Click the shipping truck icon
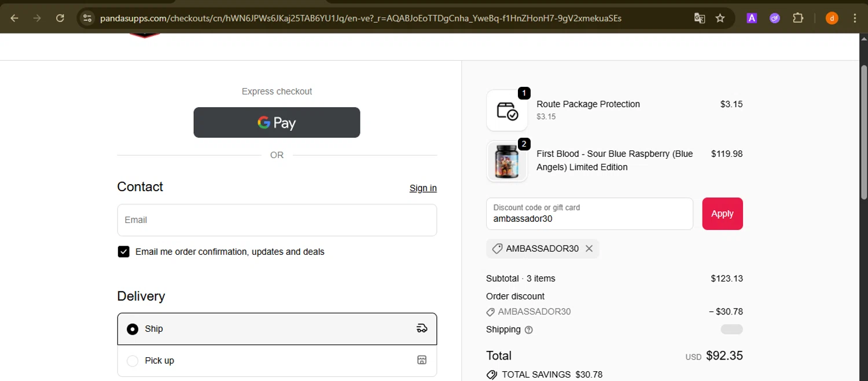Screen dimensions: 868x381 coord(422,328)
